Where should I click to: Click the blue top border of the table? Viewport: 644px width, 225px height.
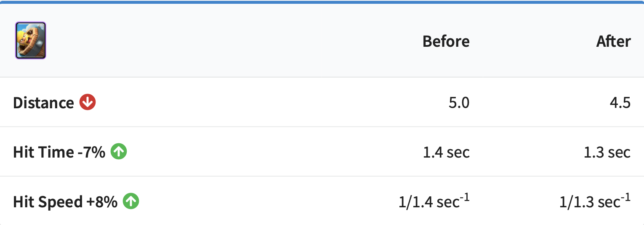click(x=322, y=2)
